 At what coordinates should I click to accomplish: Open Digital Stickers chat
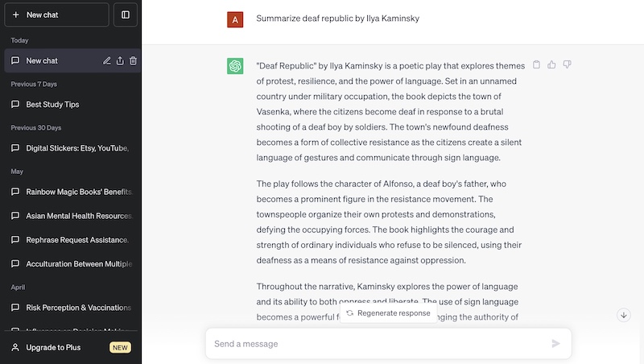[x=76, y=148]
